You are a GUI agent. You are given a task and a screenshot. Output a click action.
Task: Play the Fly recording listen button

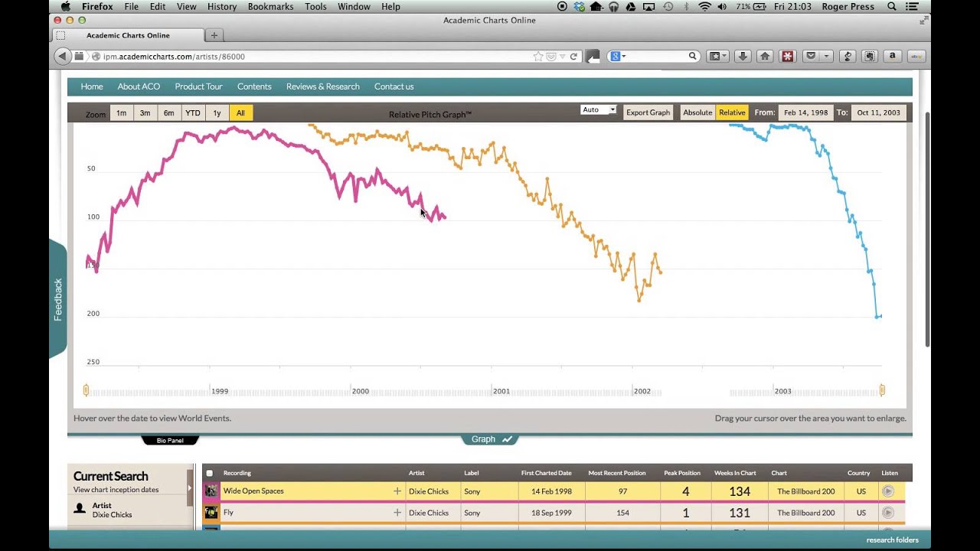[x=887, y=513]
